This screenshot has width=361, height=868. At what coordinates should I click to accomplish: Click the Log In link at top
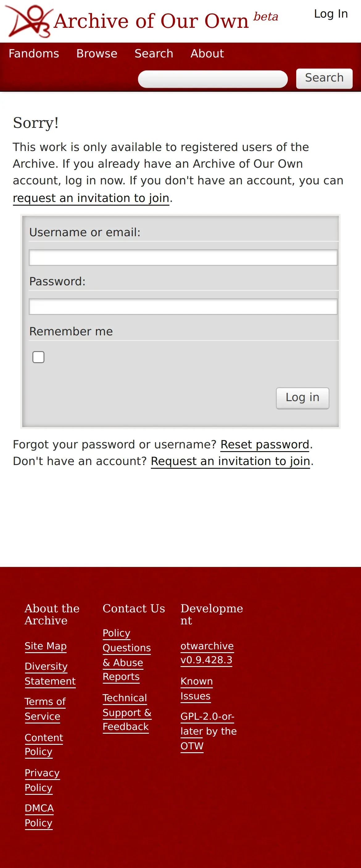tap(331, 14)
